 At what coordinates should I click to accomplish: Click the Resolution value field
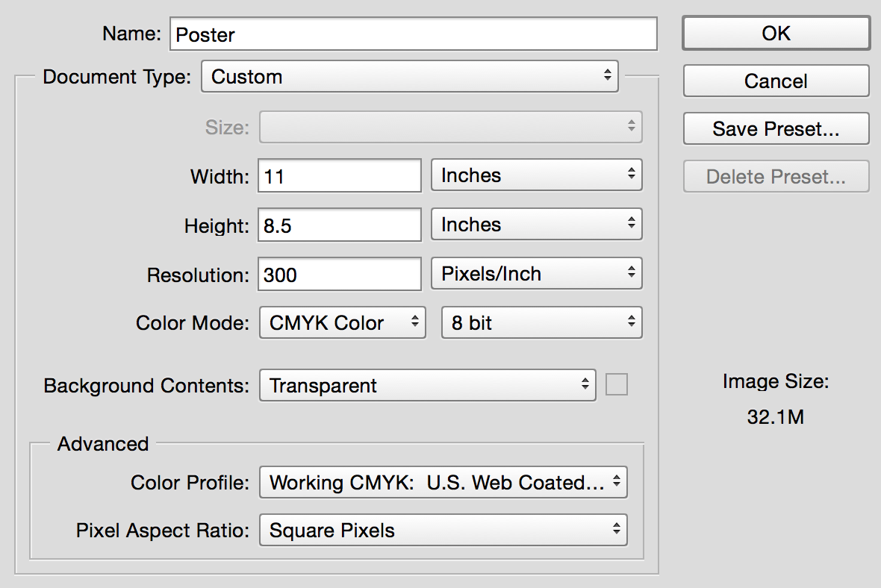click(340, 275)
